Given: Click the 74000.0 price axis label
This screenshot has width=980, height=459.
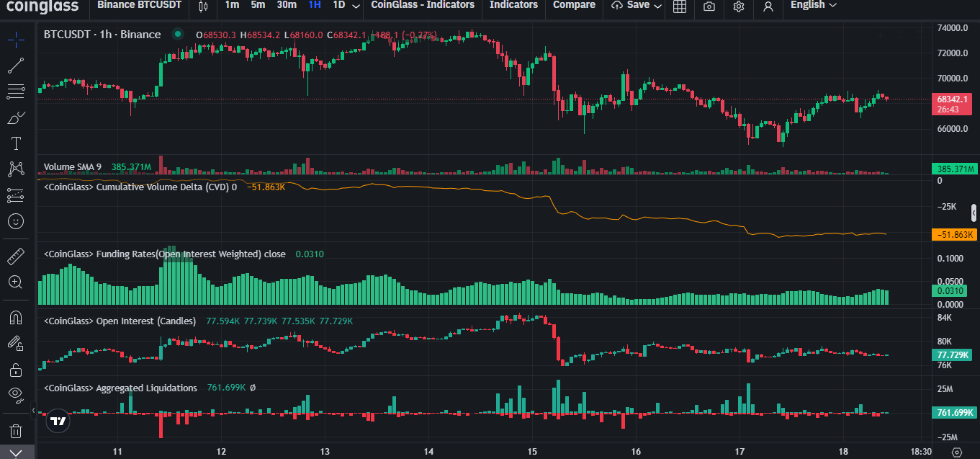Looking at the screenshot, I should click(952, 28).
